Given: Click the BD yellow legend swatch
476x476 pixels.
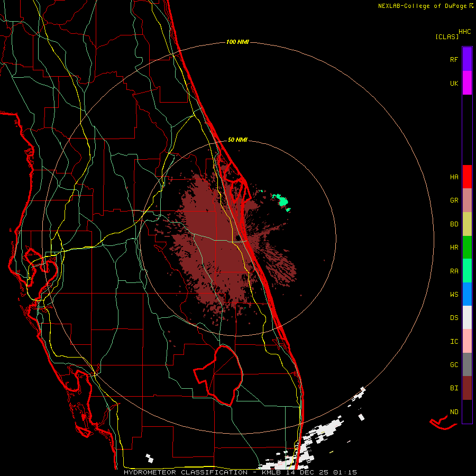Looking at the screenshot, I should tap(467, 224).
